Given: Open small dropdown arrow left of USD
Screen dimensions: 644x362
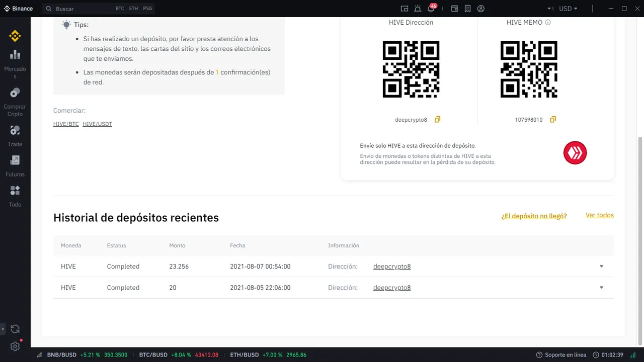Looking at the screenshot, I should click(x=550, y=9).
